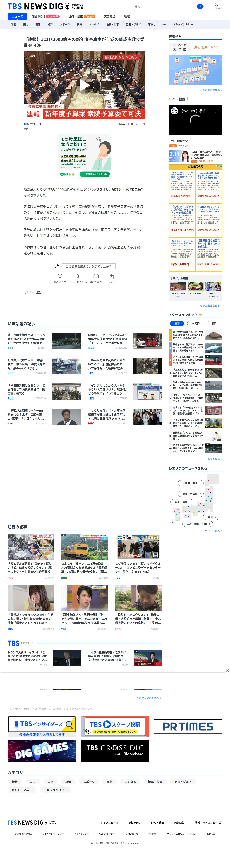Open the プライバシーポリシー footer link
The width and height of the screenshot is (230, 868).
(53, 834)
